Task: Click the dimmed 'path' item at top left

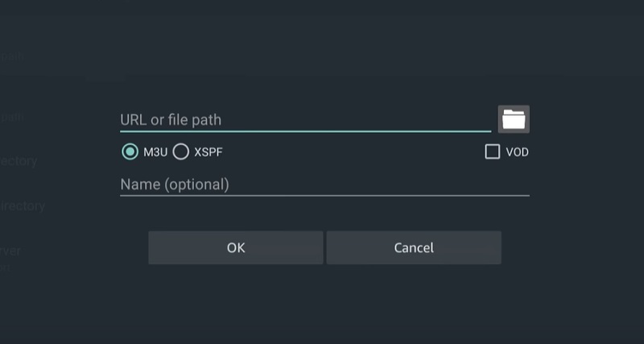Action: (12, 56)
